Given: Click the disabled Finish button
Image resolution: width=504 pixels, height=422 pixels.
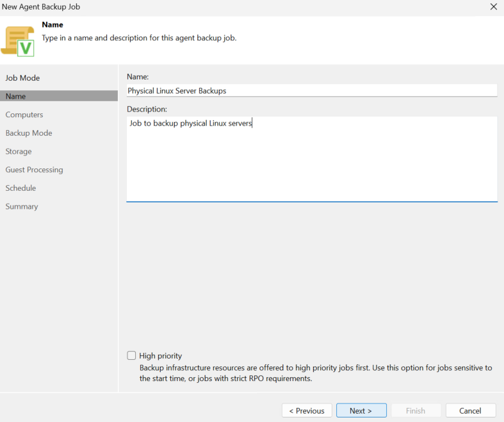Looking at the screenshot, I should point(416,410).
